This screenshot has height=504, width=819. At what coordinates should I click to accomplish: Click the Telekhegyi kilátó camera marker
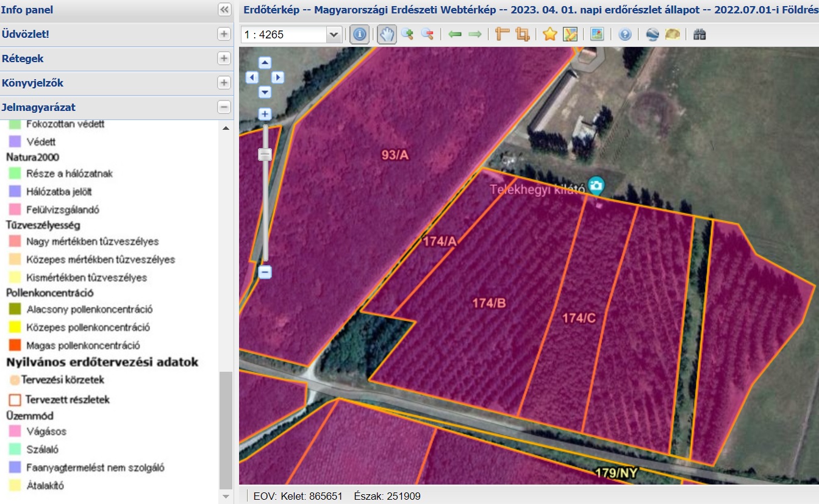[x=596, y=186]
